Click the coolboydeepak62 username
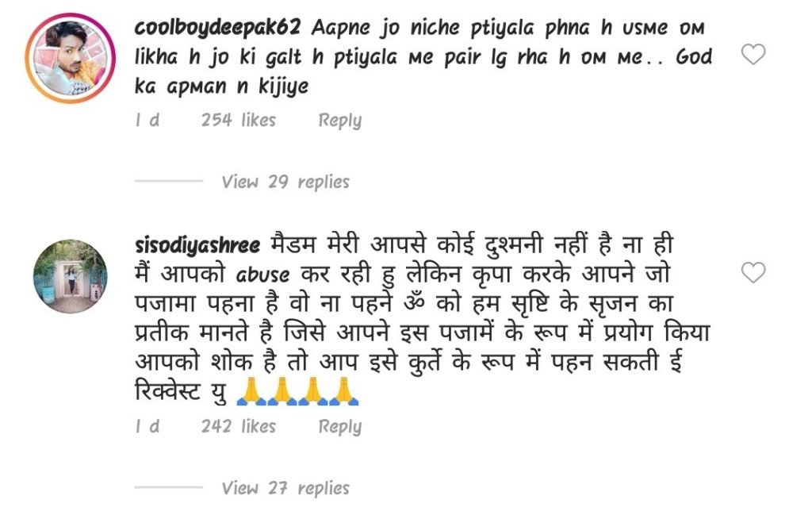This screenshot has width=812, height=511. coord(217,28)
